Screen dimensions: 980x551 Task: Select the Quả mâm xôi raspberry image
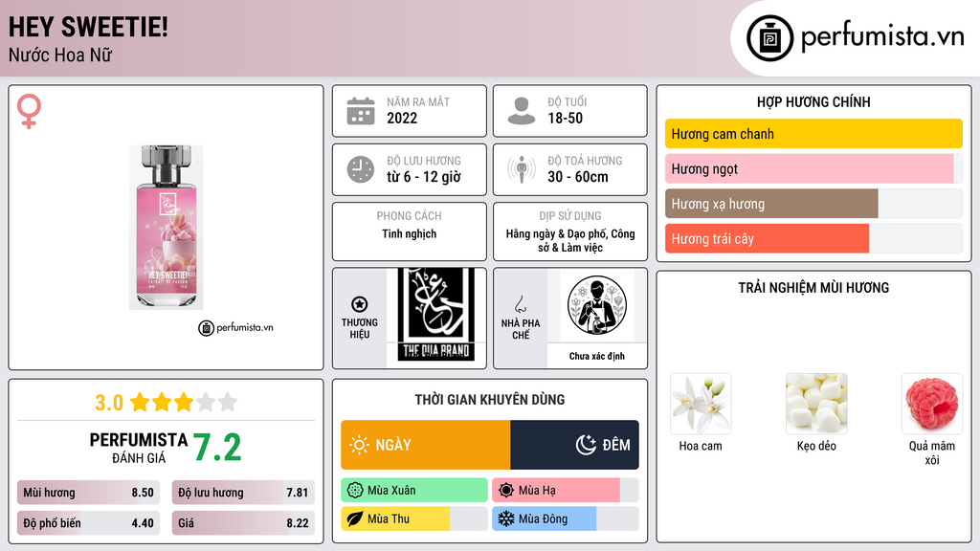click(932, 405)
